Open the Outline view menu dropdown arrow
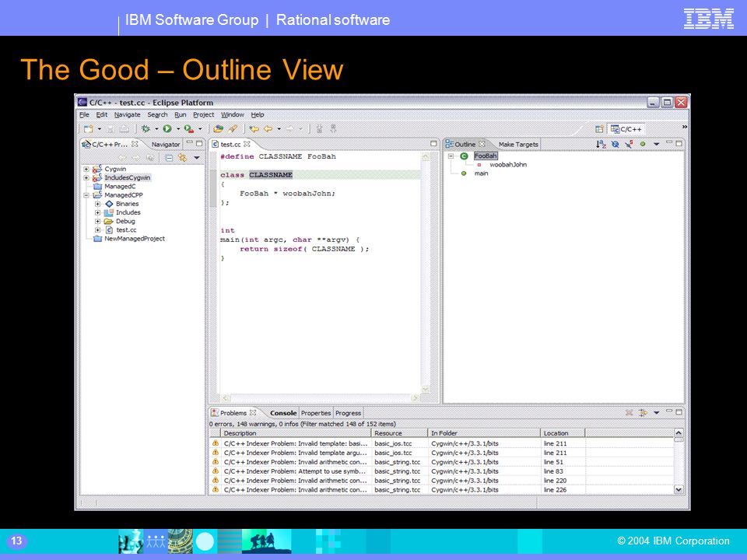 pos(657,144)
